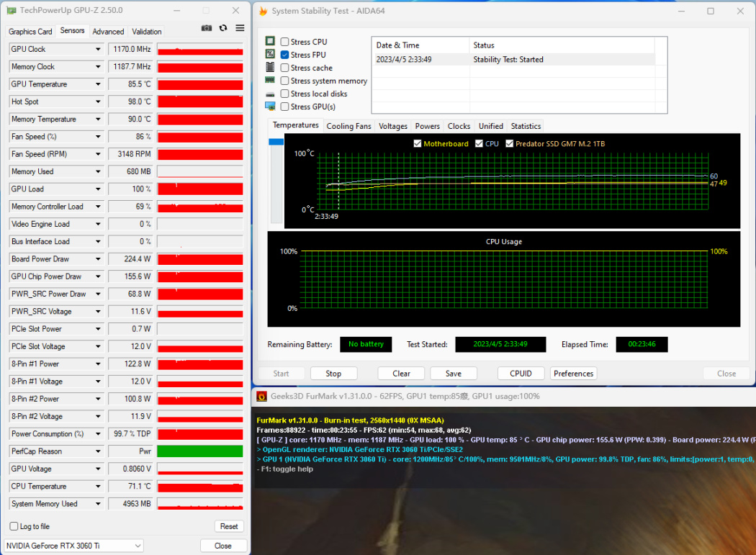Screen dimensions: 756x555
Task: Click the Status column header
Action: click(x=562, y=45)
